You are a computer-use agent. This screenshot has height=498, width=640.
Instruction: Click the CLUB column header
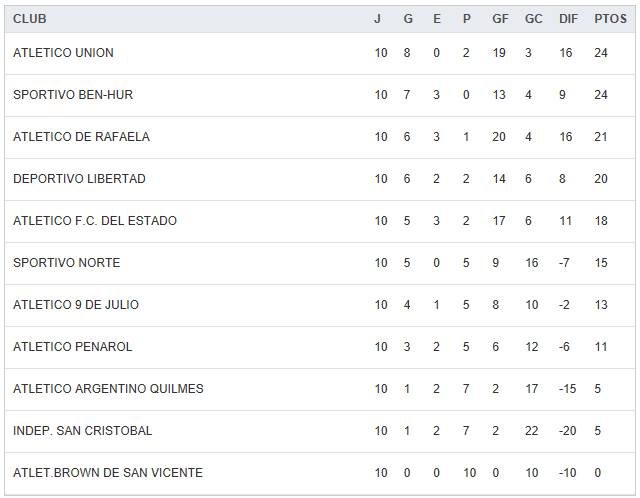pos(30,19)
